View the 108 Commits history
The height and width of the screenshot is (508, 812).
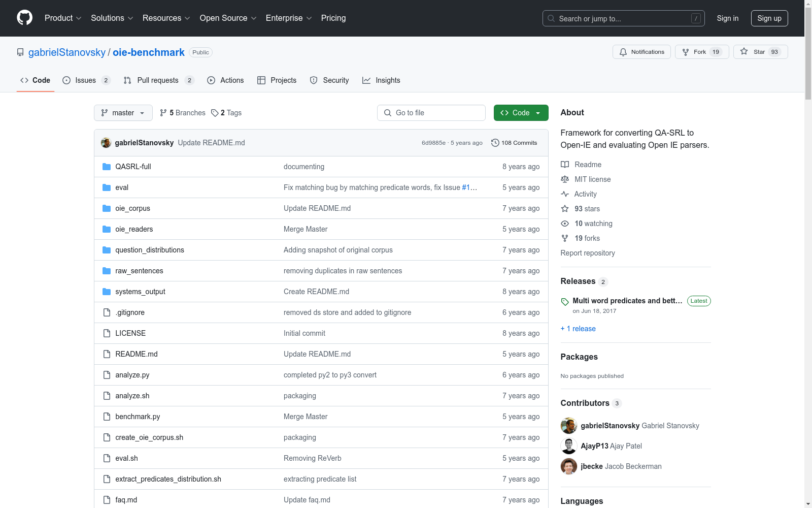[514, 143]
